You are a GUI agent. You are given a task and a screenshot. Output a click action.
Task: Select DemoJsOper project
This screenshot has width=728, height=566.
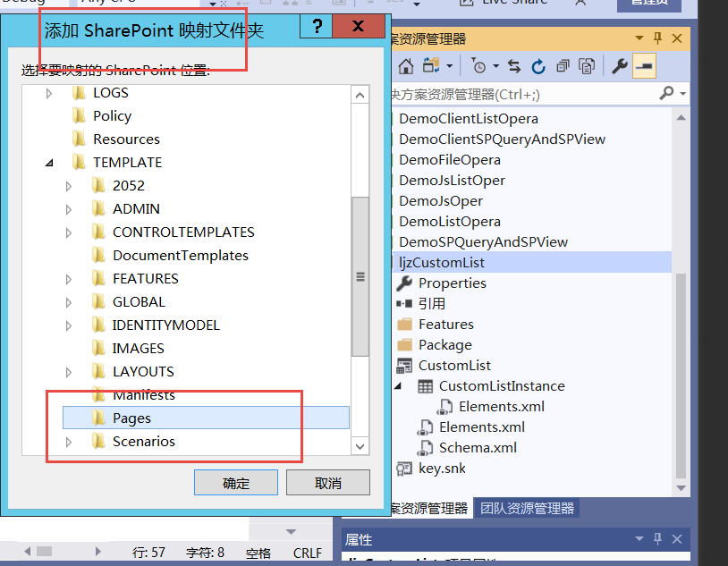click(x=441, y=200)
